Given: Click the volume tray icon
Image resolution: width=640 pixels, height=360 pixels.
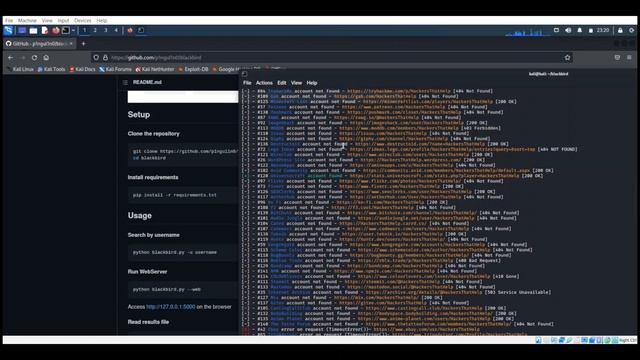Looking at the screenshot, I should click(x=568, y=30).
